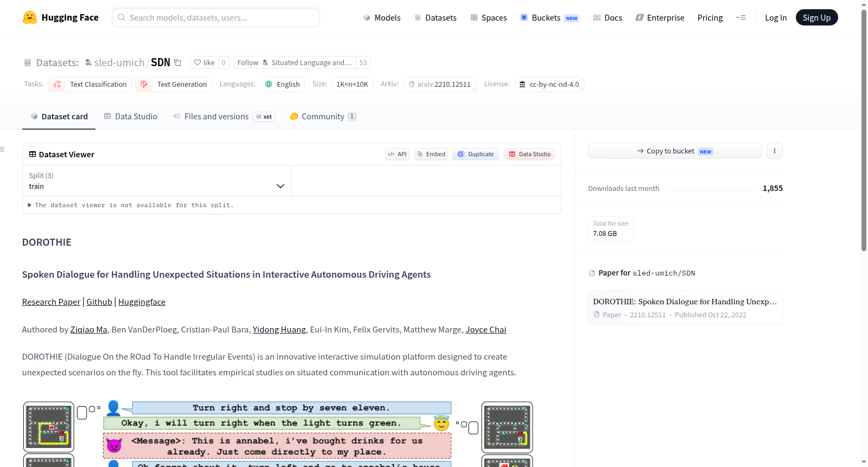Click the Sign Up button
The image size is (868, 467).
[816, 18]
